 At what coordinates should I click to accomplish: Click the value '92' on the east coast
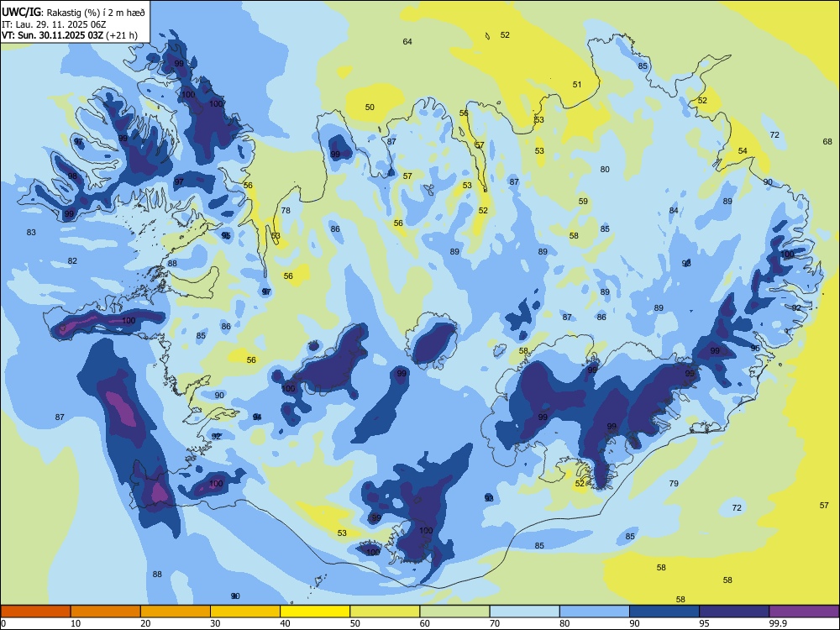796,308
